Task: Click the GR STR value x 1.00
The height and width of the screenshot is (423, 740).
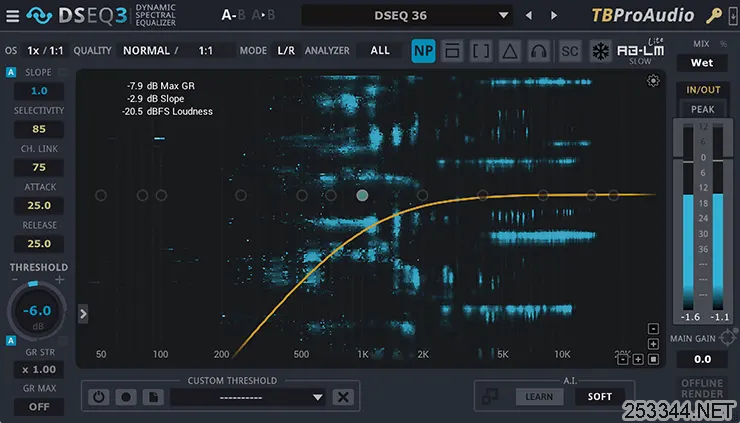Action: 39,370
